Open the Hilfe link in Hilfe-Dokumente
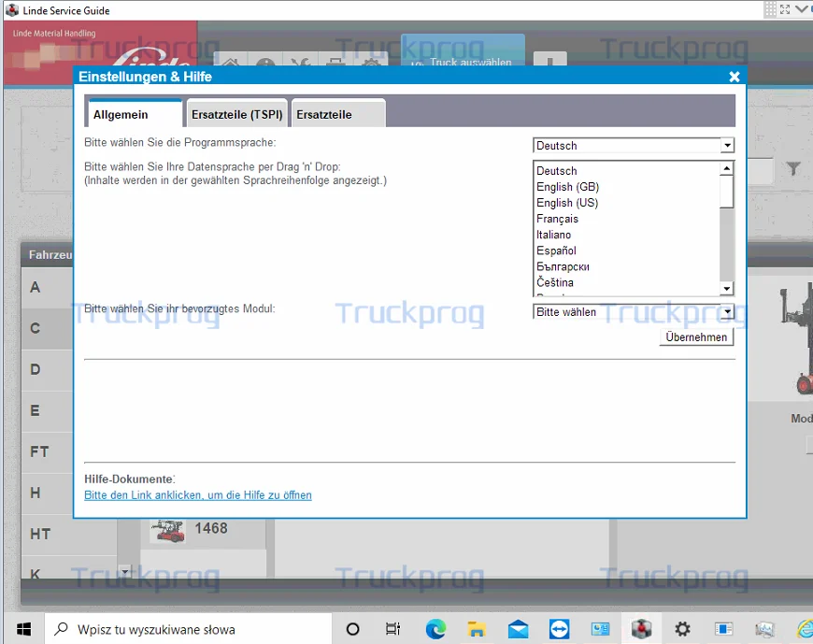The image size is (813, 644). click(x=197, y=495)
